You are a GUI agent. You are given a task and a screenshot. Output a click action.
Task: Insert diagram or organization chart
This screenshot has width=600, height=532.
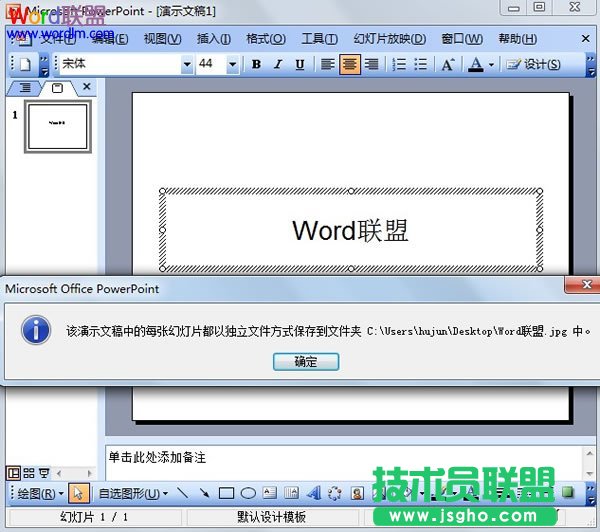pyautogui.click(x=335, y=493)
